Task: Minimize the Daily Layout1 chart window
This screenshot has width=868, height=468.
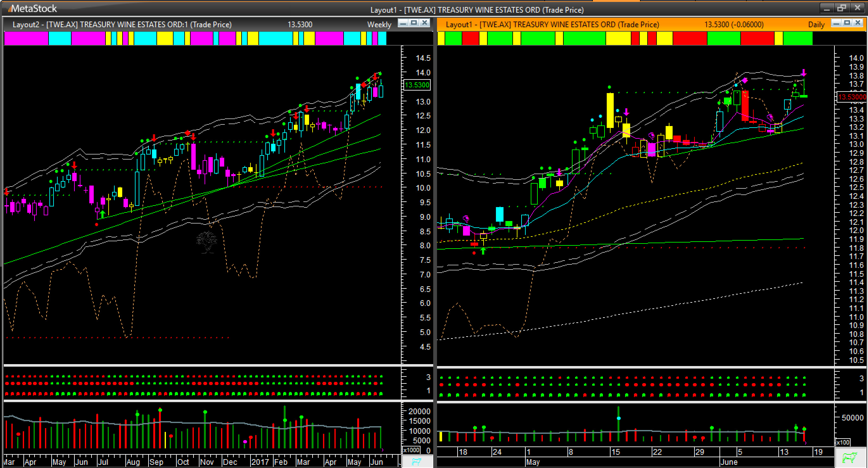Action: [836, 22]
